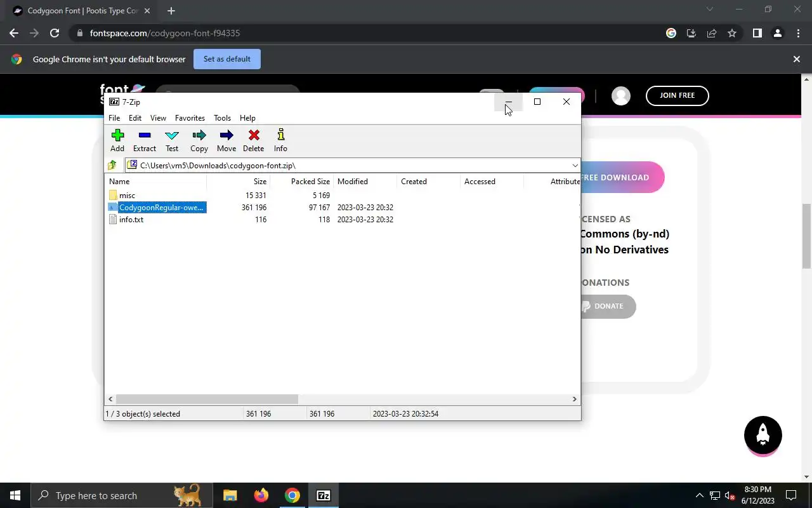Open the Chrome three-dot menu

click(x=798, y=33)
